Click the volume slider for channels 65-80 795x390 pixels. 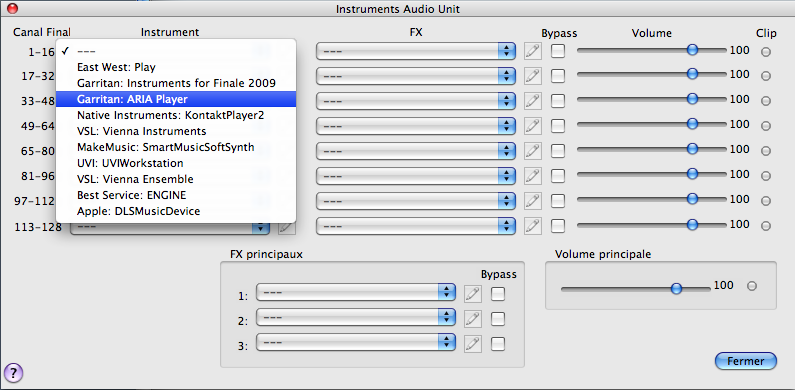pyautogui.click(x=652, y=149)
